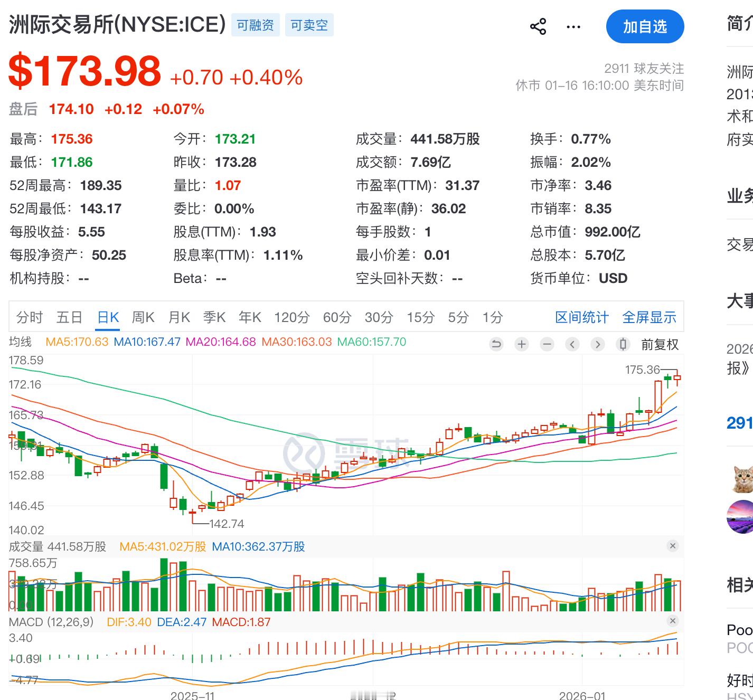Switch to the 15分 interval option

point(420,317)
